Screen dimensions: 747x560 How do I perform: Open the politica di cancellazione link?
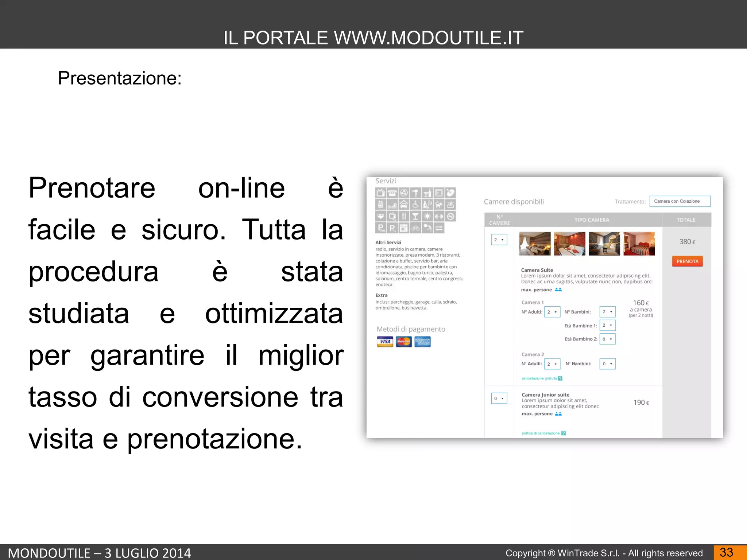pos(541,433)
